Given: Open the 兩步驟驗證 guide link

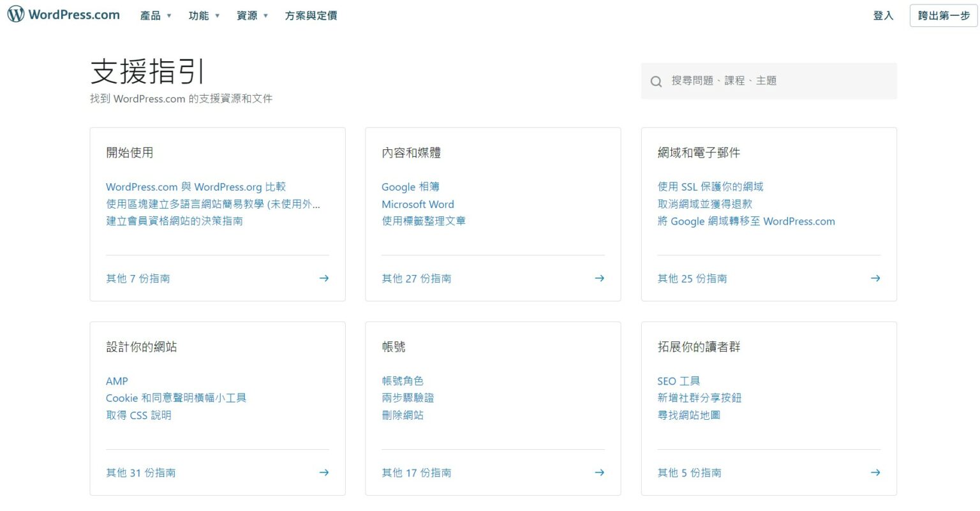Looking at the screenshot, I should point(408,398).
